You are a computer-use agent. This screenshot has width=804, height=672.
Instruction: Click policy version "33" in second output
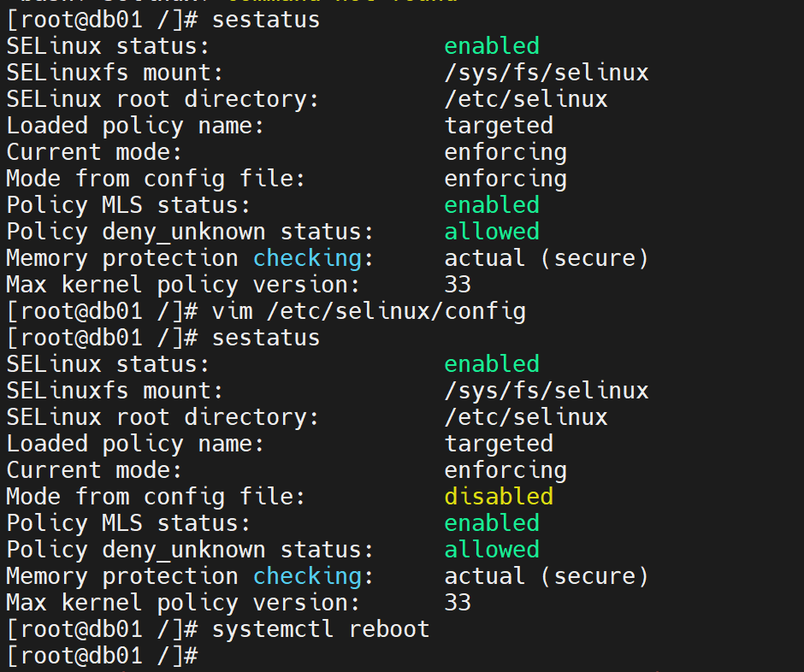click(458, 603)
